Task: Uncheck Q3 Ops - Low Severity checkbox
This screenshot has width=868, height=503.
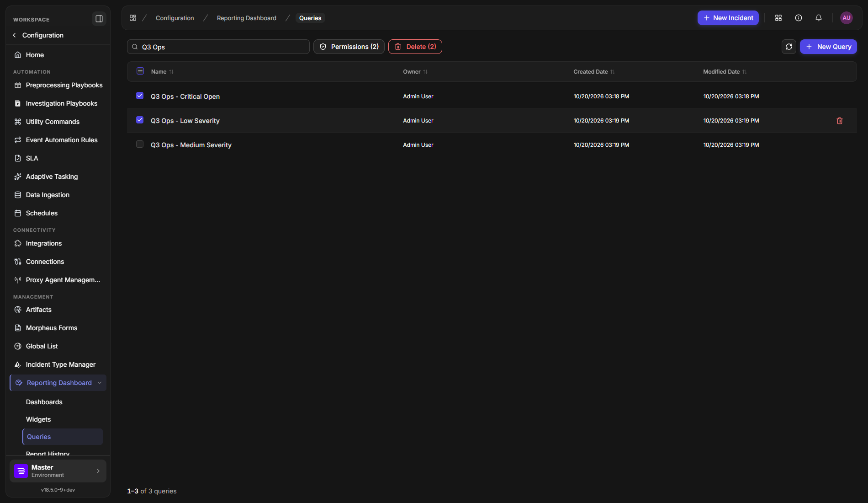Action: (x=140, y=120)
